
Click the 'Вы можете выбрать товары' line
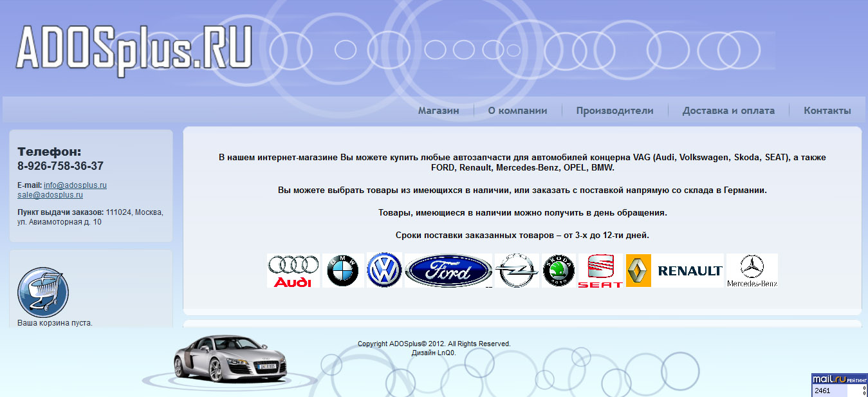click(x=522, y=190)
